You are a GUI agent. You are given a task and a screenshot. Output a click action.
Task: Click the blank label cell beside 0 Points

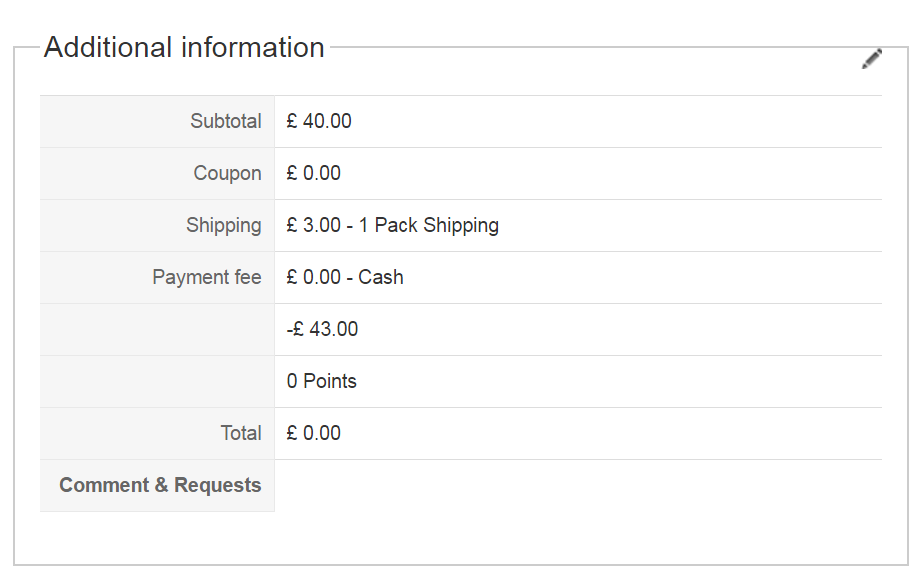[157, 382]
